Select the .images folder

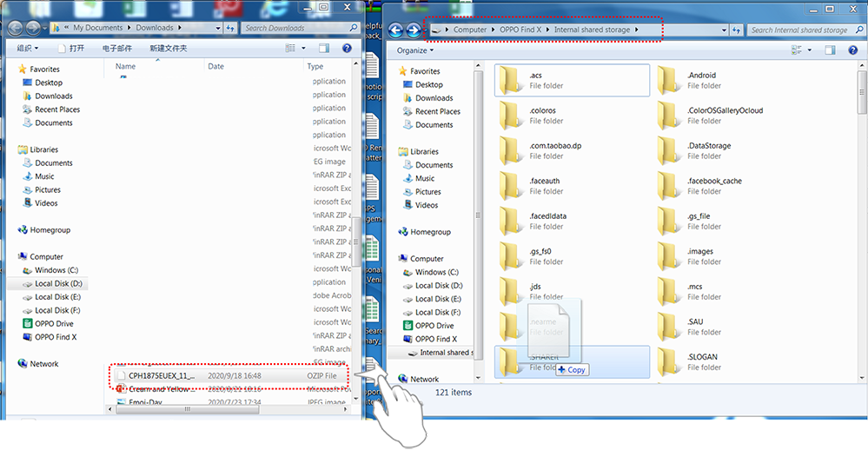[x=689, y=256]
